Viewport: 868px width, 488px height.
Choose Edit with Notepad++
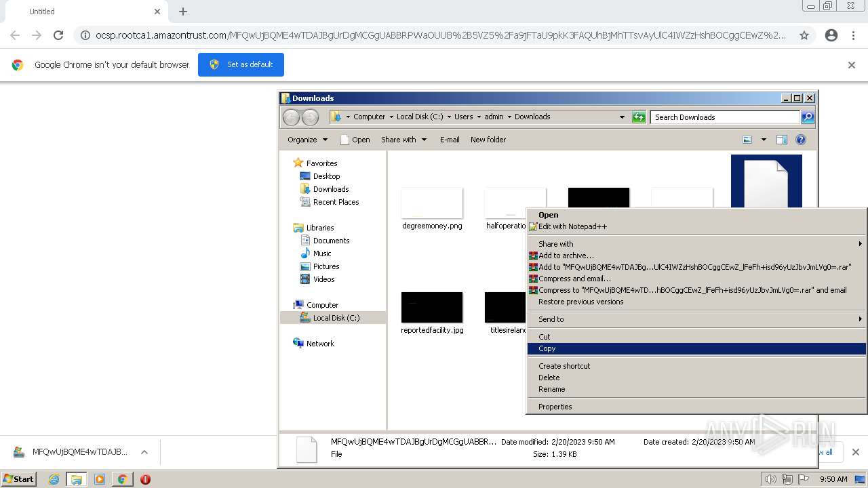pyautogui.click(x=696, y=226)
